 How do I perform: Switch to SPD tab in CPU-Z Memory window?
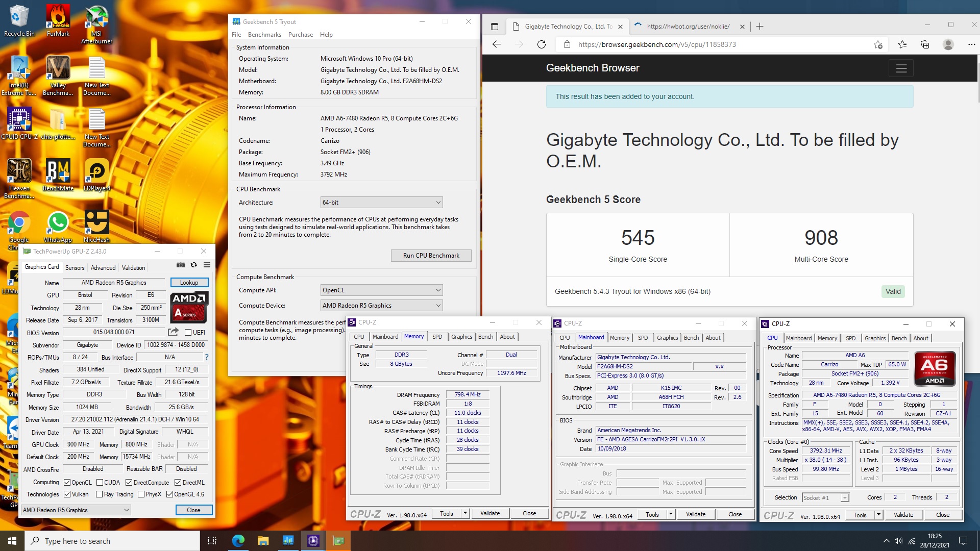[437, 337]
